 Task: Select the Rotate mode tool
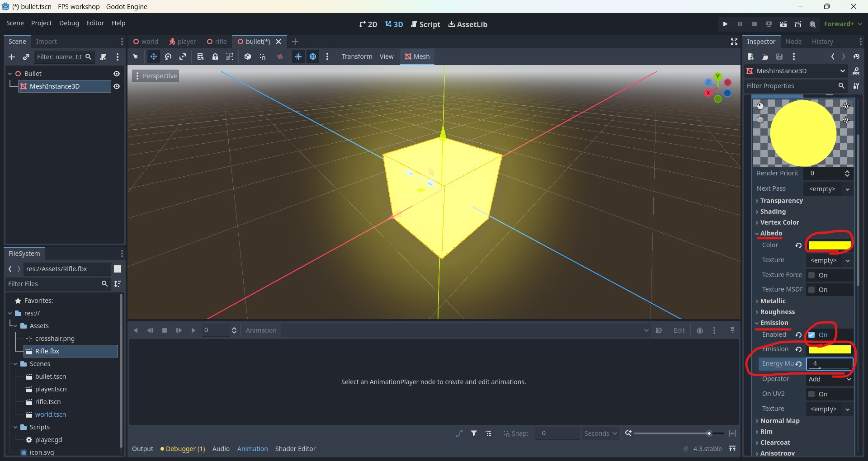click(168, 56)
